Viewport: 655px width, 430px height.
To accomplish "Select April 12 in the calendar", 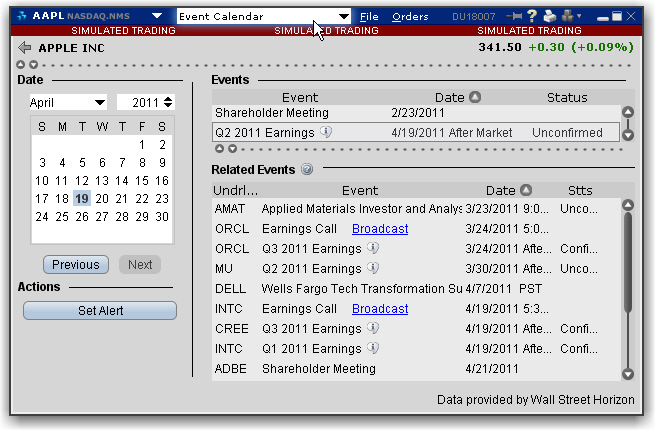I will point(82,181).
